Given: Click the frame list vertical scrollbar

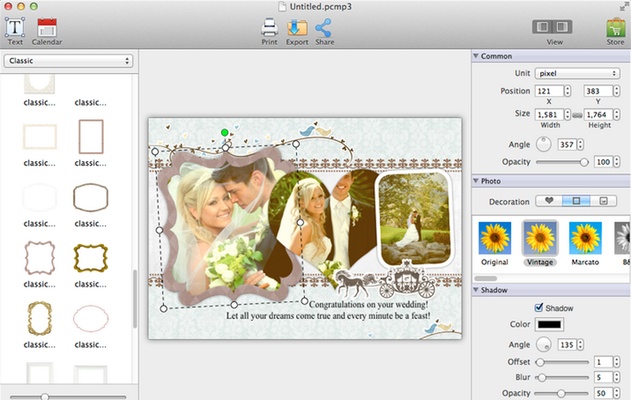Looking at the screenshot, I should click(x=135, y=298).
